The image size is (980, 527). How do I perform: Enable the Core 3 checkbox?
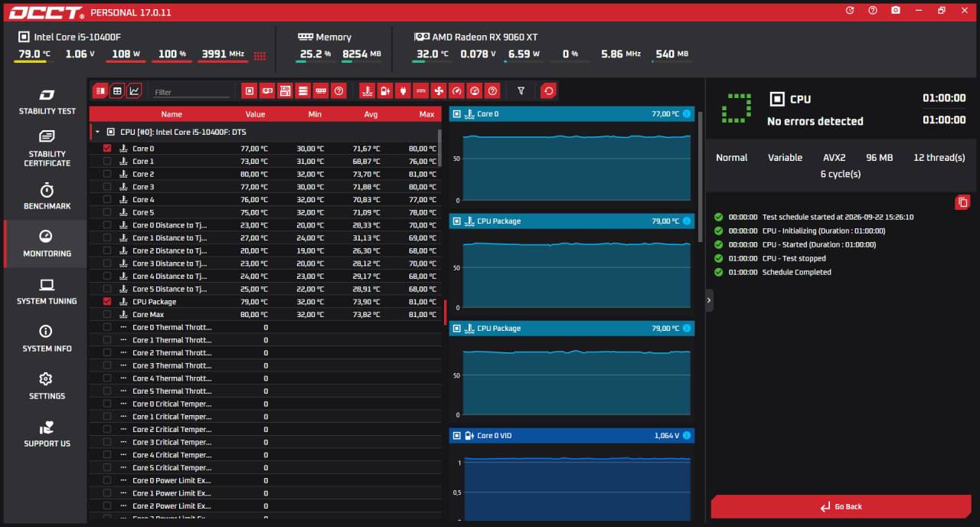coord(107,187)
